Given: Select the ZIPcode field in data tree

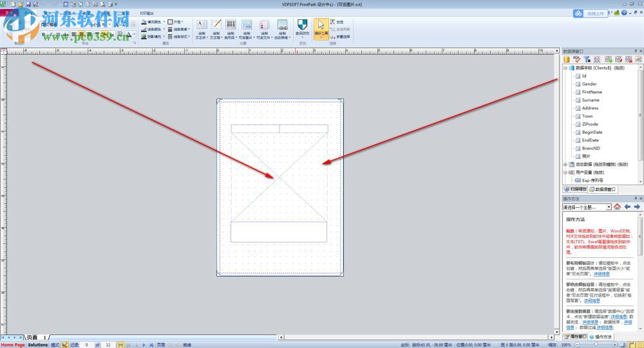Looking at the screenshot, I should 590,124.
